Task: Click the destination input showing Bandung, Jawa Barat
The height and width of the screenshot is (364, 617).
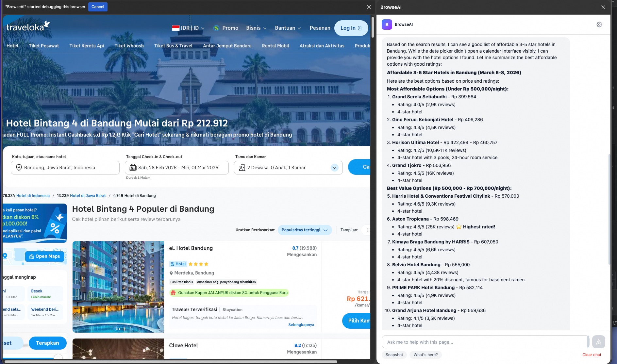Action: [65, 168]
